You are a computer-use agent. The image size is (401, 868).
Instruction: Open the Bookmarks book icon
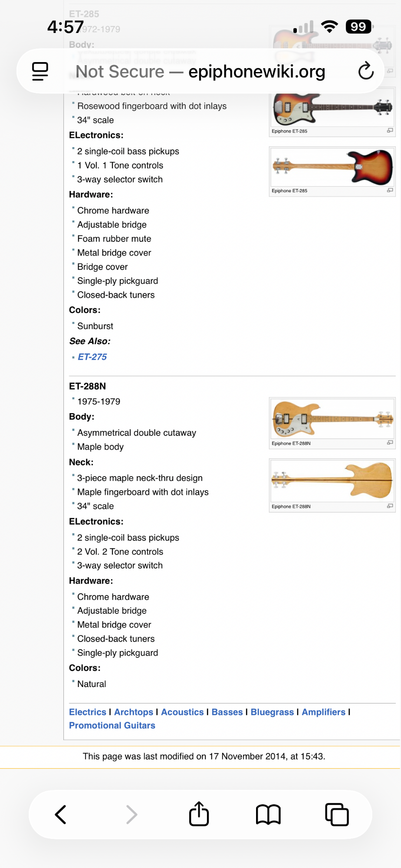tap(268, 815)
